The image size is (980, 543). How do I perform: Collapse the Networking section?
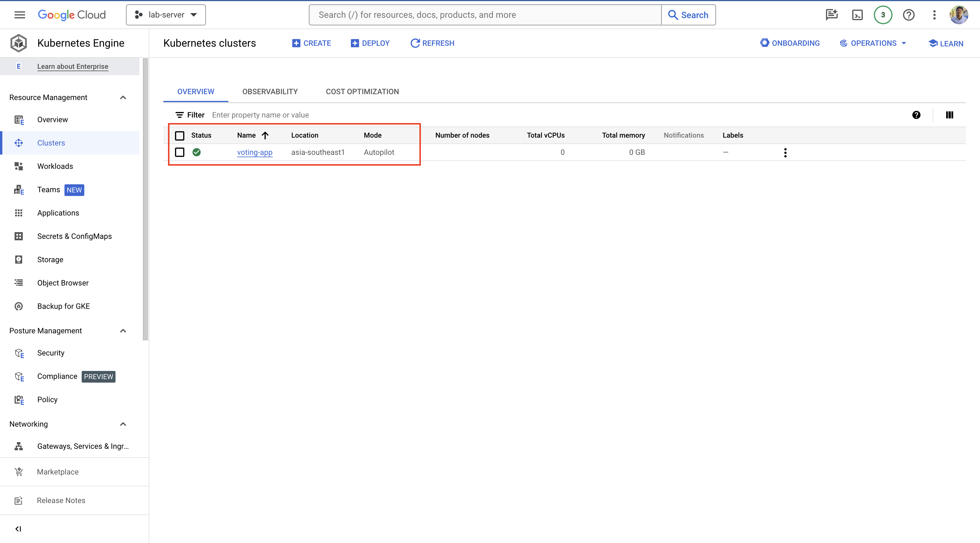coord(123,424)
